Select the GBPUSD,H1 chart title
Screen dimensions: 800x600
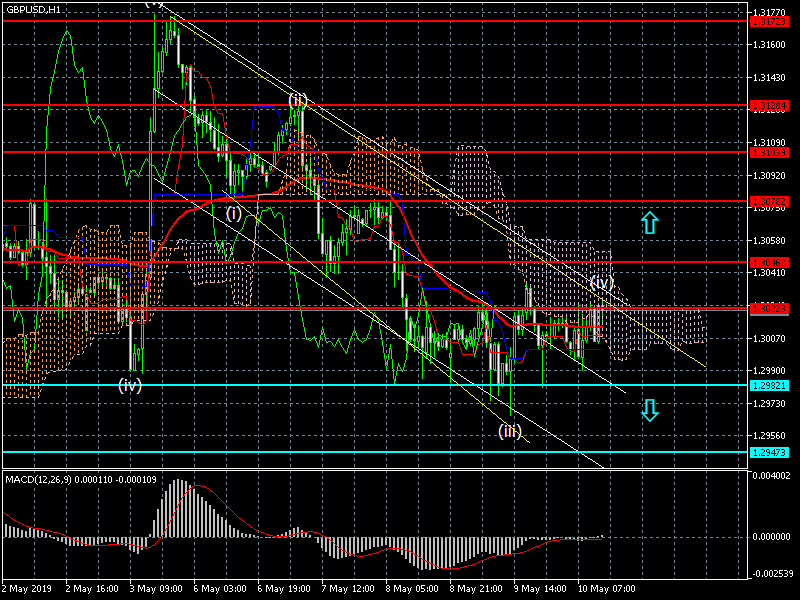[34, 10]
